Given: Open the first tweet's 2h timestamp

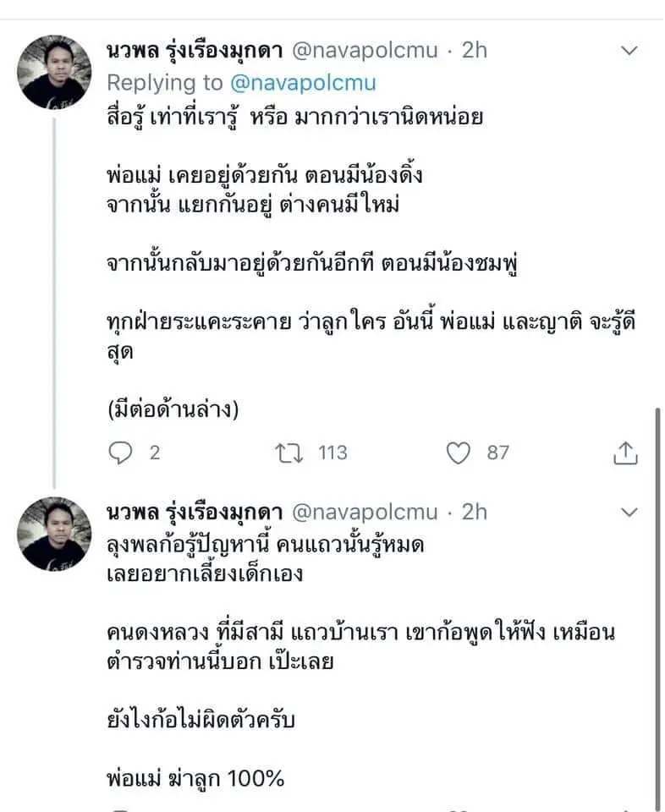Looking at the screenshot, I should point(474,51).
